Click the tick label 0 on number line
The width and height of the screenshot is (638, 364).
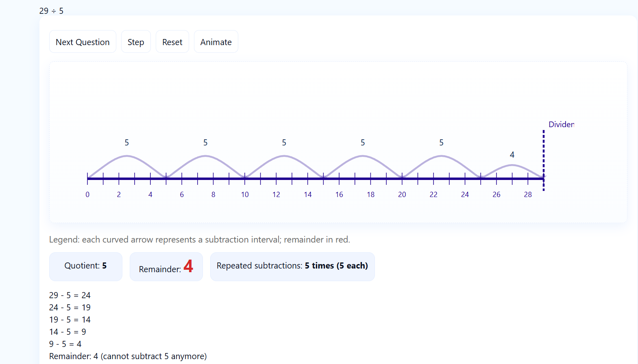click(87, 195)
